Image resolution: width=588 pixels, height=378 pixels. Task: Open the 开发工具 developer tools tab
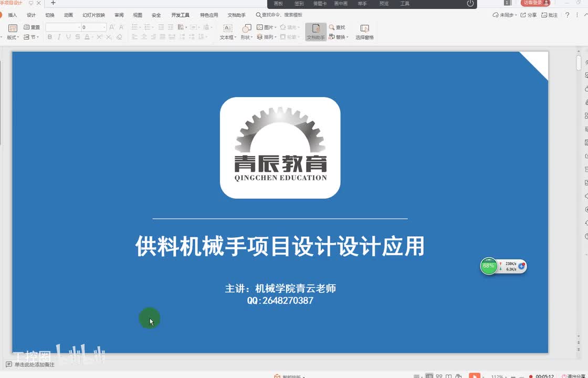coord(181,15)
